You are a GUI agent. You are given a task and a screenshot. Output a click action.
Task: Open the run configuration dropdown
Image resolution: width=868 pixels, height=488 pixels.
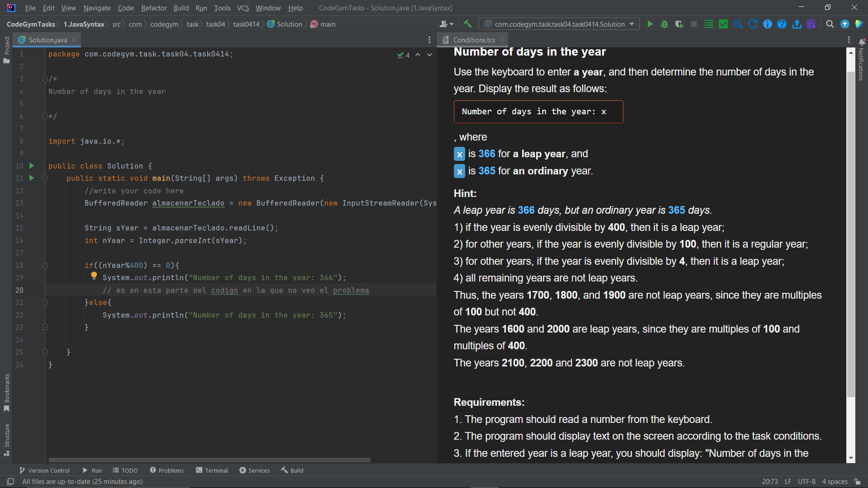tap(558, 24)
